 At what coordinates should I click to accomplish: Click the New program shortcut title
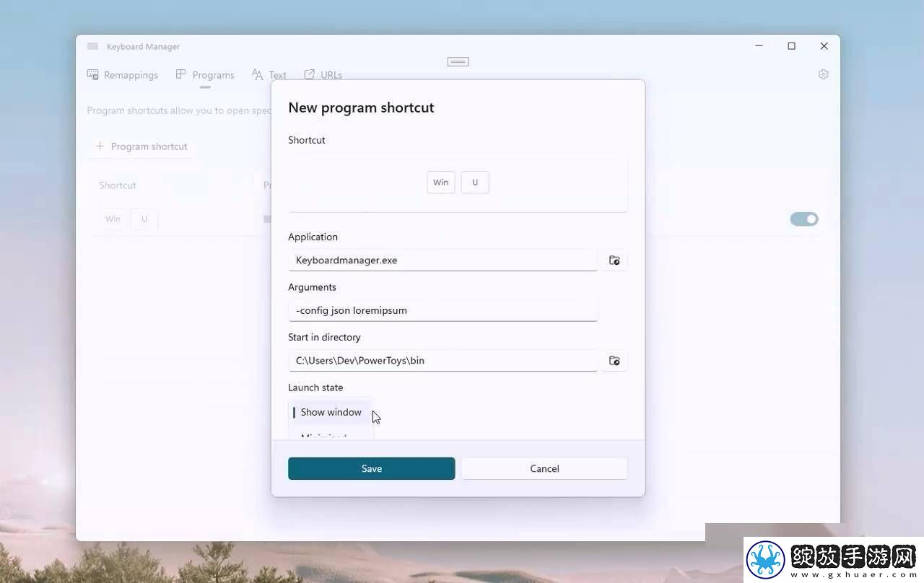[361, 108]
